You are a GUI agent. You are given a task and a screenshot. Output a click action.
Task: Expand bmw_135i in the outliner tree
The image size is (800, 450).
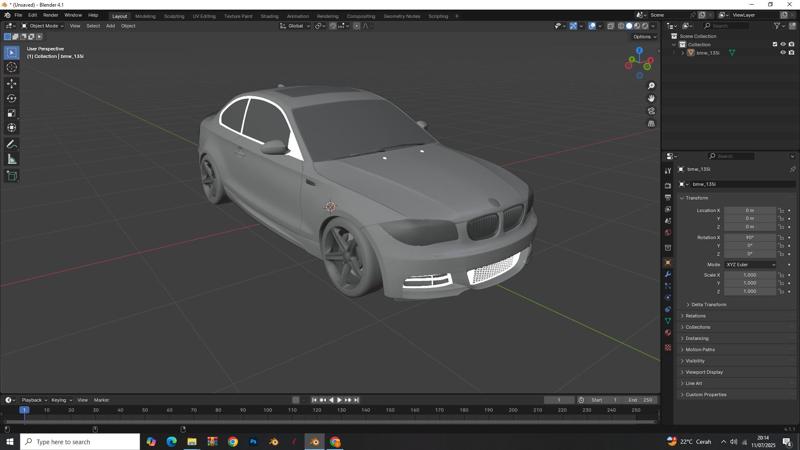point(683,53)
